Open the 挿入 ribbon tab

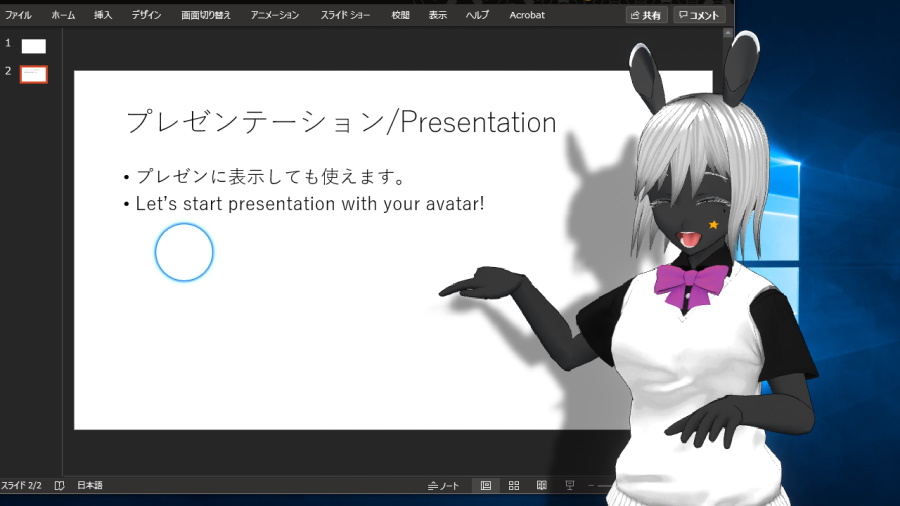[x=103, y=15]
